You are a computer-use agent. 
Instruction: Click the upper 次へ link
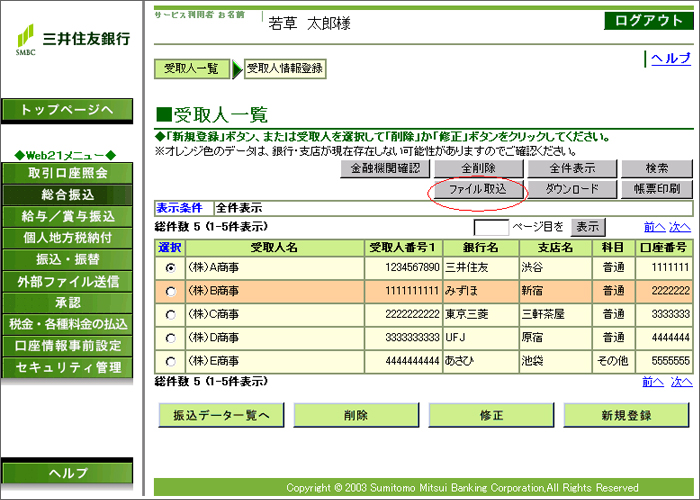tap(680, 227)
